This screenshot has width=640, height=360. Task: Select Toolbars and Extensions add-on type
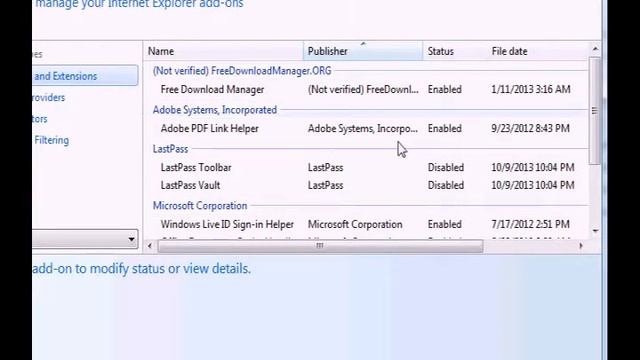pyautogui.click(x=85, y=76)
